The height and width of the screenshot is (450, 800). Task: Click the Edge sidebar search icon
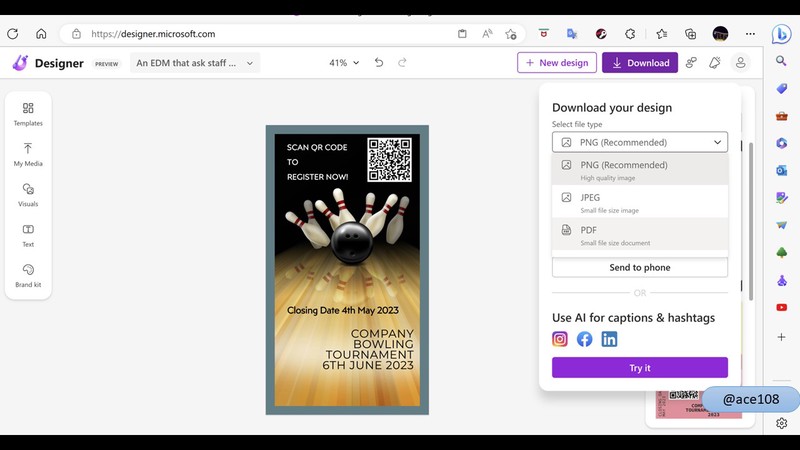point(781,61)
